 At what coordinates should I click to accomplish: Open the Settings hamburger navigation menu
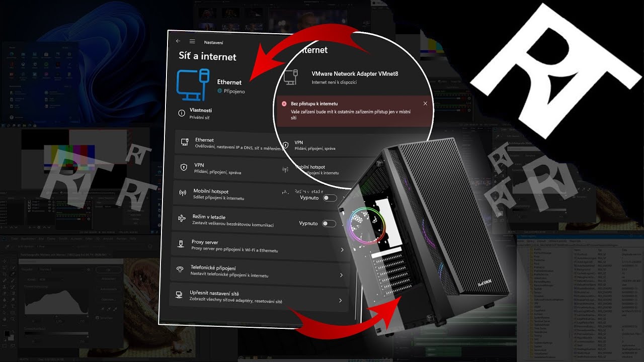coord(192,42)
